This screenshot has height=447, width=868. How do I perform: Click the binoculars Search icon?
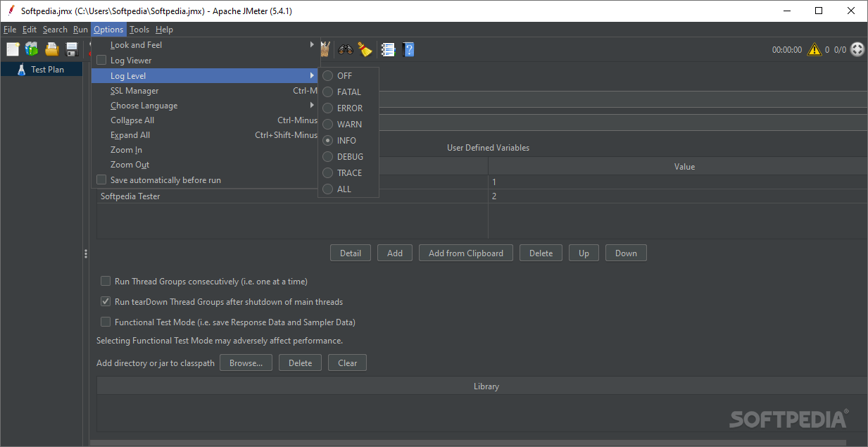(x=346, y=49)
